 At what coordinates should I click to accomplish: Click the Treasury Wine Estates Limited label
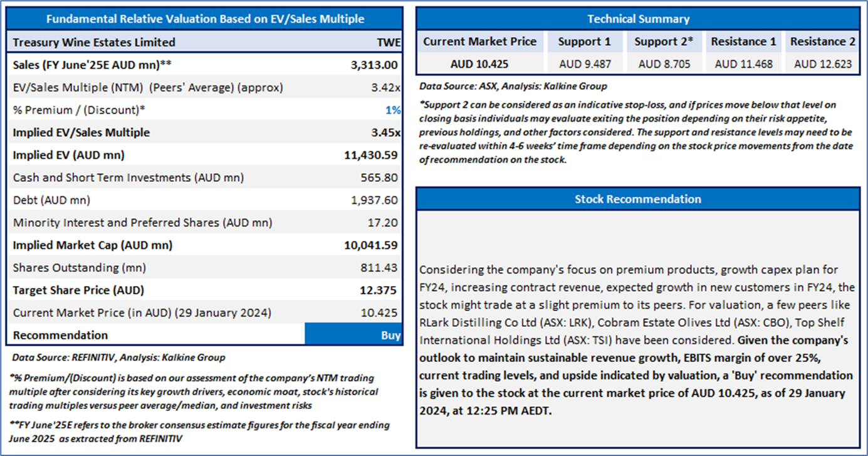tap(94, 42)
